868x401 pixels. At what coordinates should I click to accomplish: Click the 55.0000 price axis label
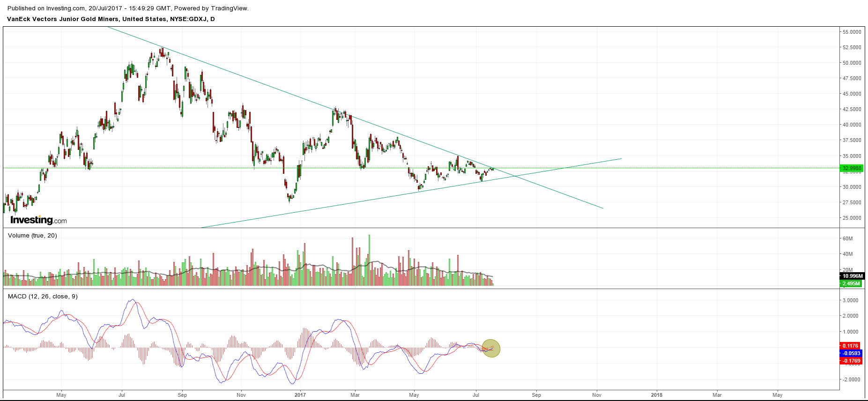852,32
